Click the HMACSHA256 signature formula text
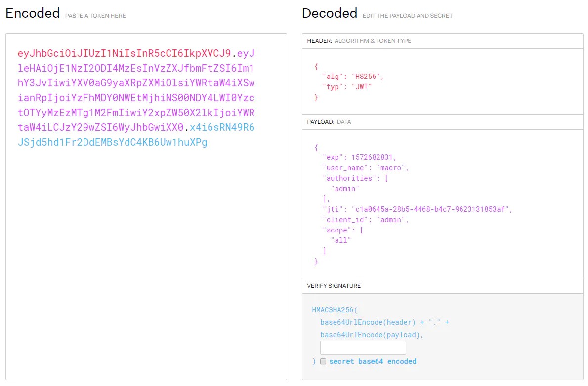 pyautogui.click(x=334, y=310)
